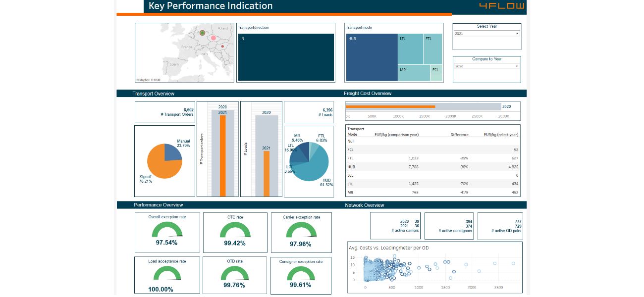Click the Load acceptance rate gauge
Screen dimensions: 644x297
[167, 273]
